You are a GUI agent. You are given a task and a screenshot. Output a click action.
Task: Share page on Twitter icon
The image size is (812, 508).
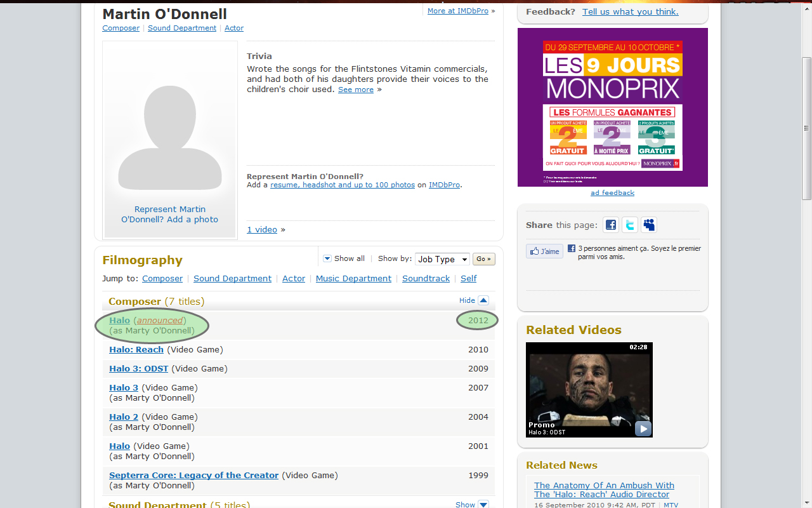(630, 225)
